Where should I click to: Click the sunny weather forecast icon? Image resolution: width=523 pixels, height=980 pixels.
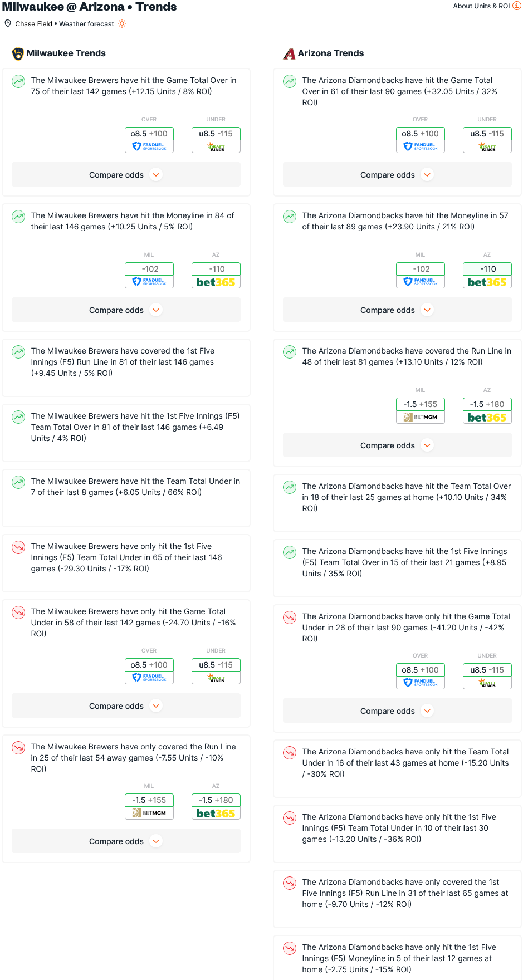pos(122,23)
